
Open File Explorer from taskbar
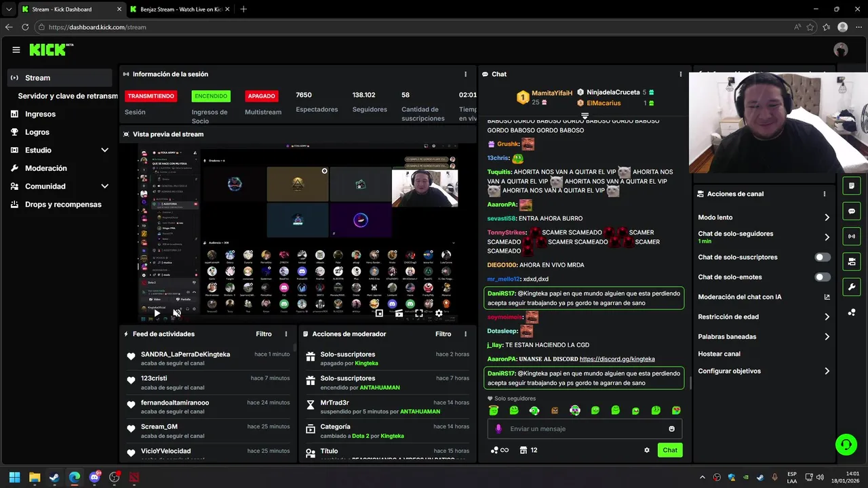coord(35,477)
